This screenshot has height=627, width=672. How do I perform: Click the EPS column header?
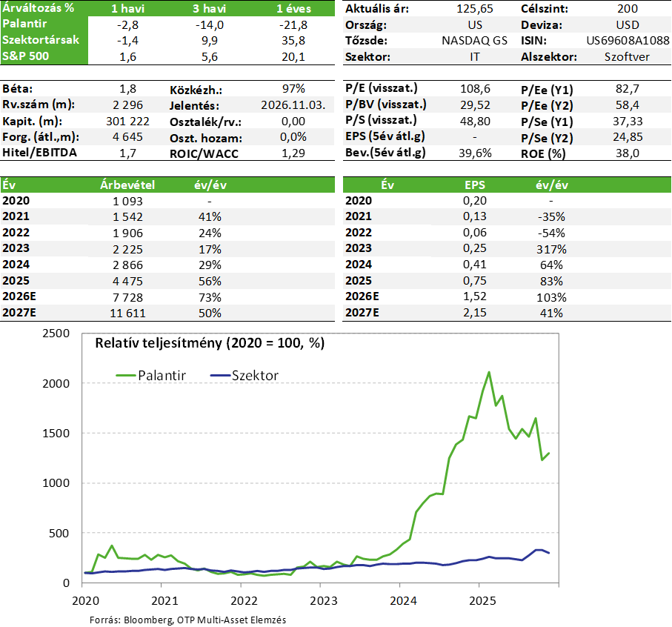click(475, 185)
